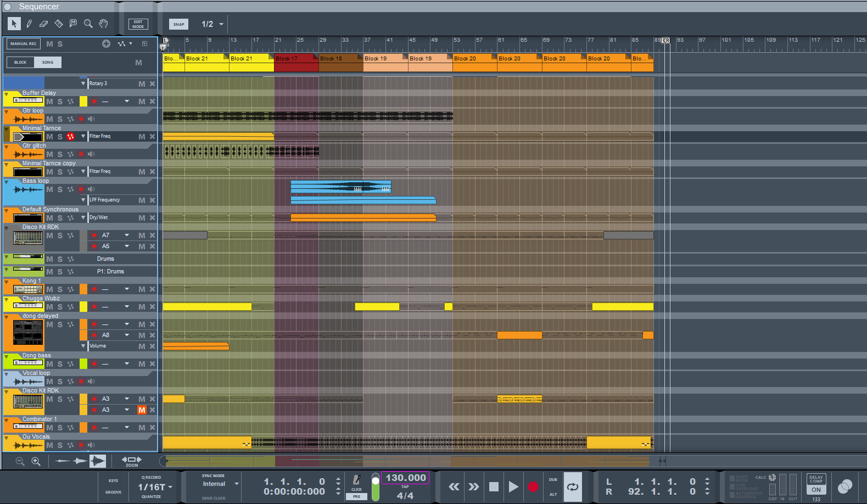Screen dimensions: 867x504
Task: Collapse the Buffer Delay track
Action: click(7, 94)
